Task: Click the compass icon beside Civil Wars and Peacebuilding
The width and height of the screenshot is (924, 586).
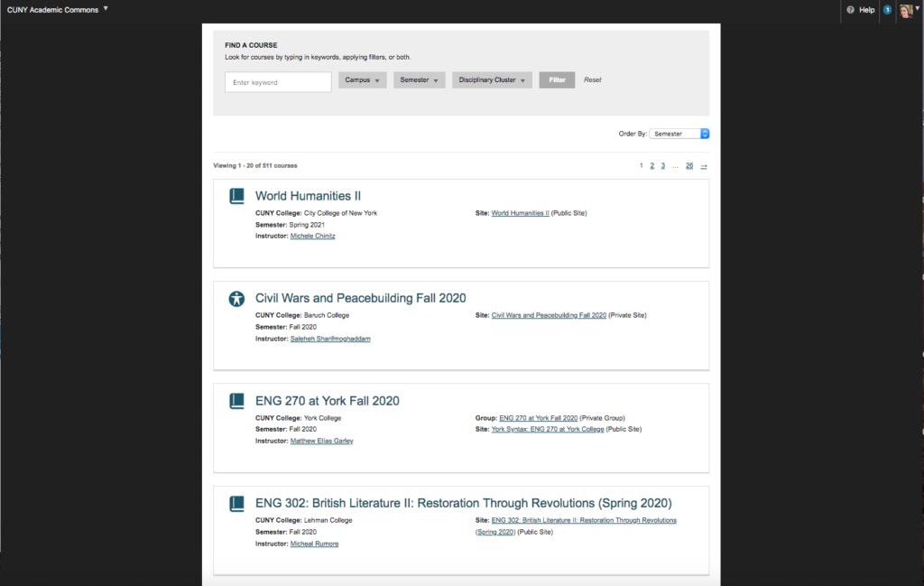Action: click(236, 298)
